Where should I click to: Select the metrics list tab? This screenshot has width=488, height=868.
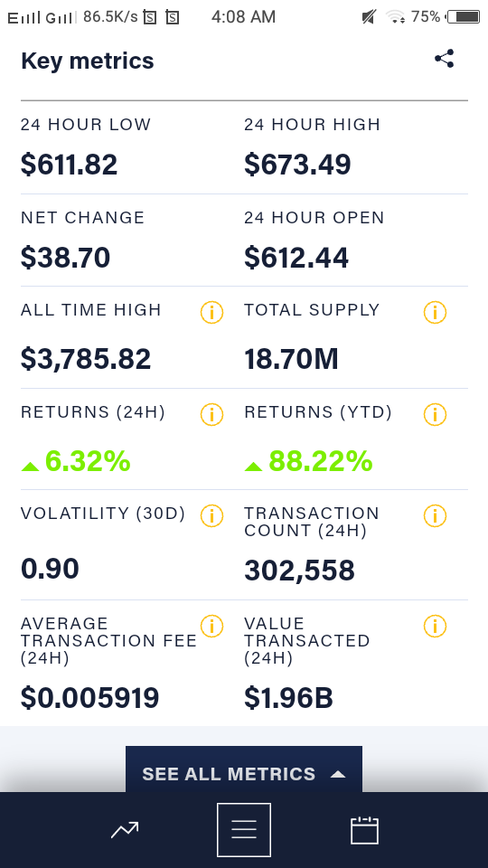[244, 830]
